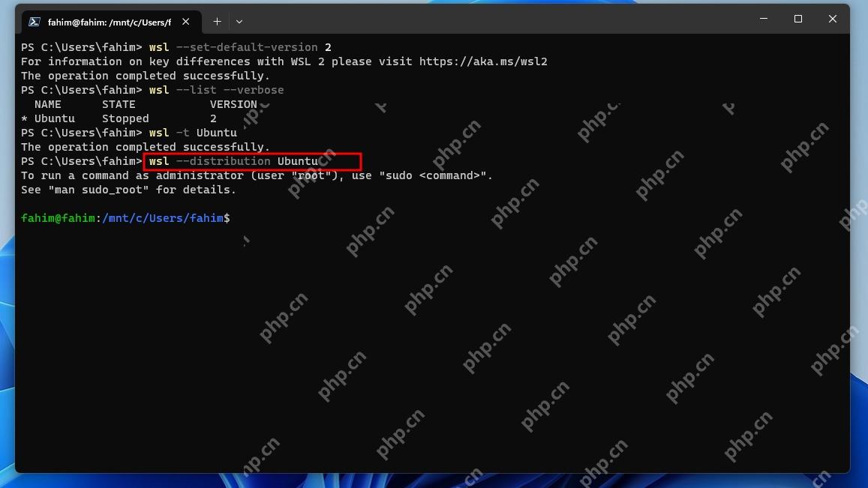Click the Ubuntu entry under NAME
Screen dimensions: 868x488
[54, 118]
